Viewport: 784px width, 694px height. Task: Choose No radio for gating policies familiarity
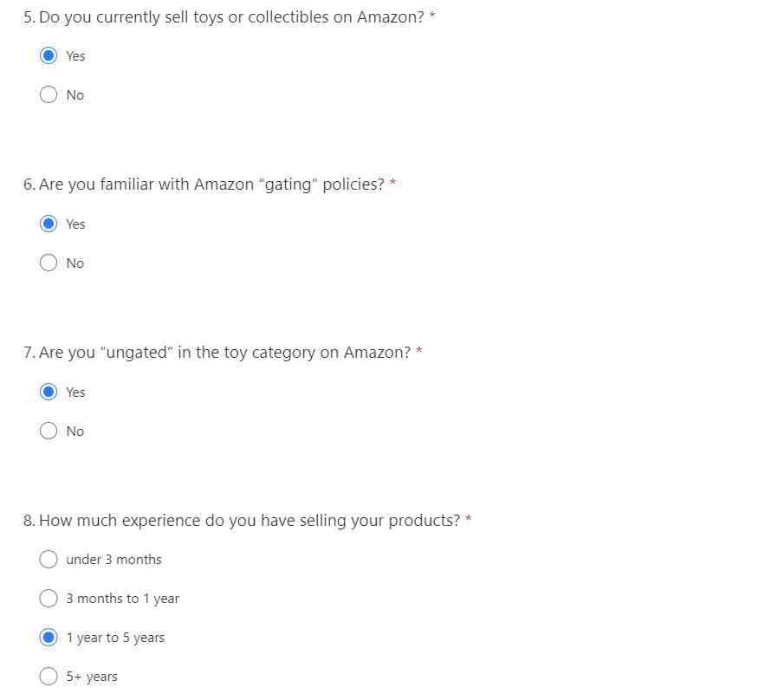pos(49,263)
